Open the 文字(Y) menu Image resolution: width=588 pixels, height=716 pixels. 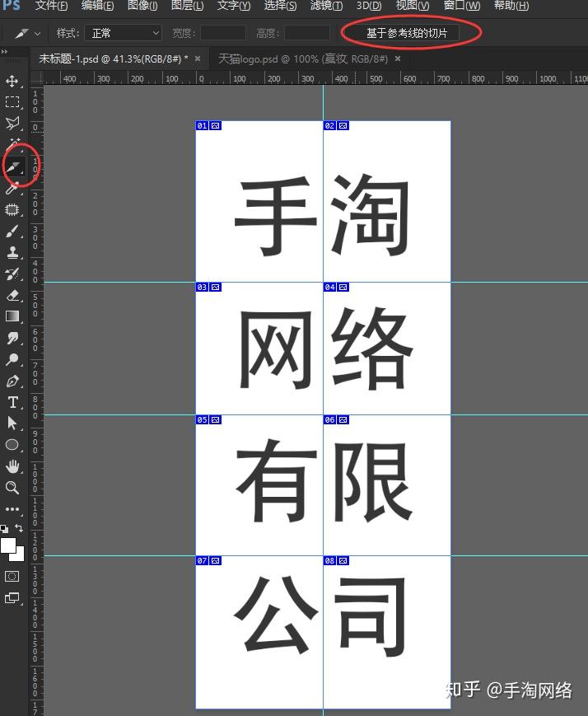233,6
